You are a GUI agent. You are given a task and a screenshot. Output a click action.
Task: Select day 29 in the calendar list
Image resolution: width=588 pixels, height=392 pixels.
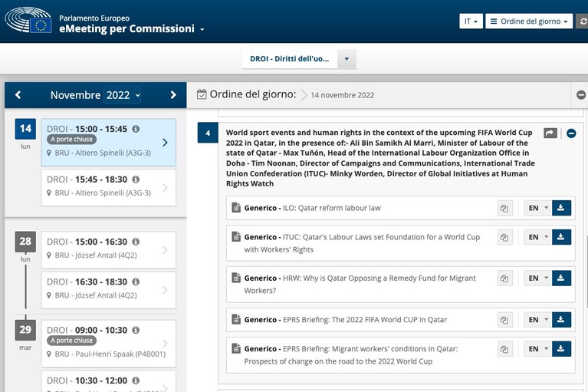25,330
